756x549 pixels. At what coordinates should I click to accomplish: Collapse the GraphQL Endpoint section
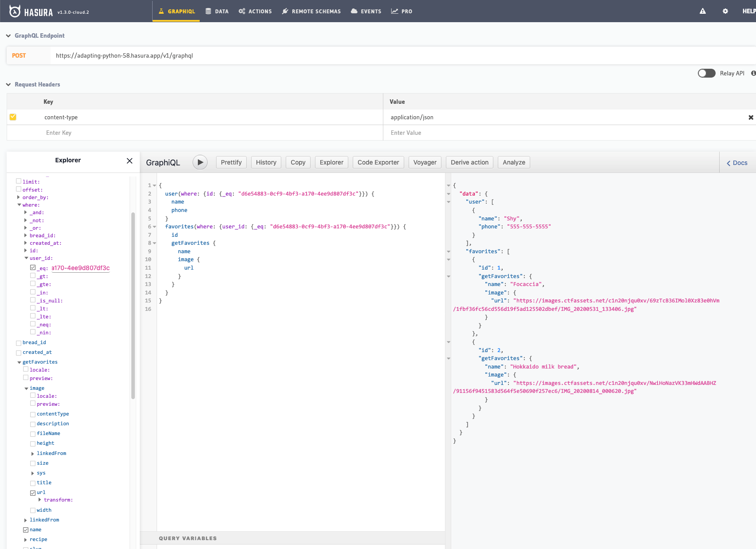(x=8, y=36)
